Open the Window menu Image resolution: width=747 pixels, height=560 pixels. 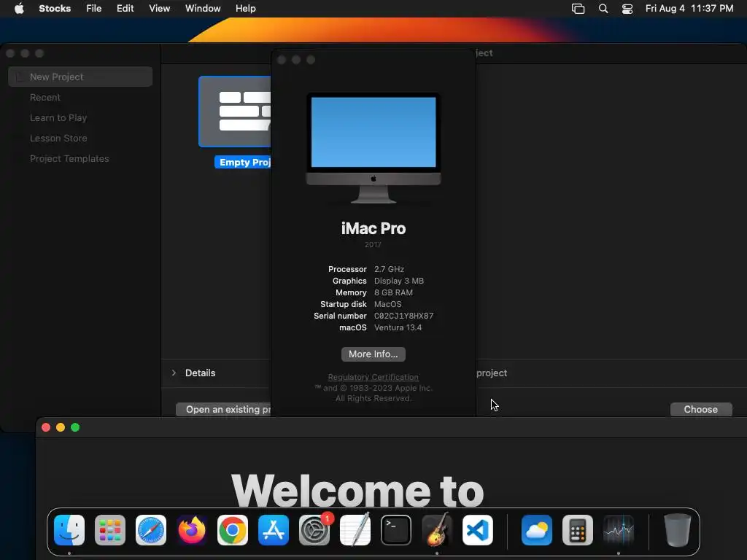pyautogui.click(x=203, y=8)
